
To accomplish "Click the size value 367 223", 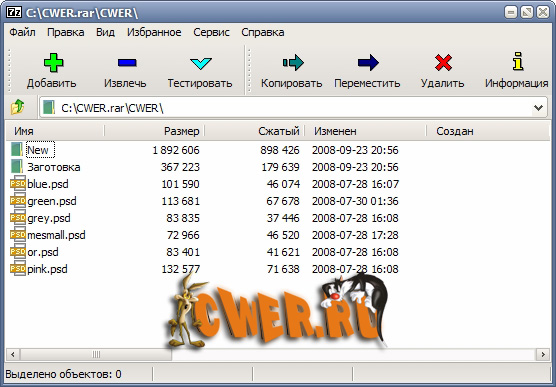I will 180,167.
